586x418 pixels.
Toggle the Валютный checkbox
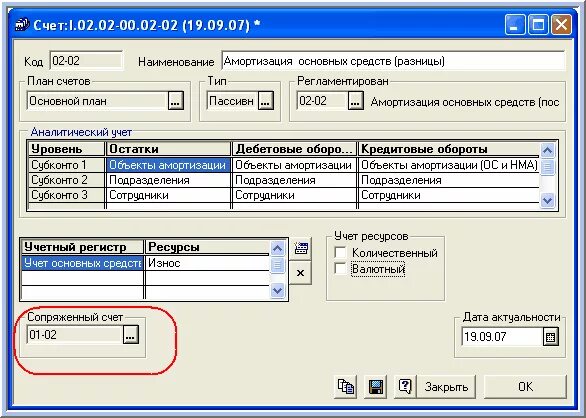tap(340, 268)
